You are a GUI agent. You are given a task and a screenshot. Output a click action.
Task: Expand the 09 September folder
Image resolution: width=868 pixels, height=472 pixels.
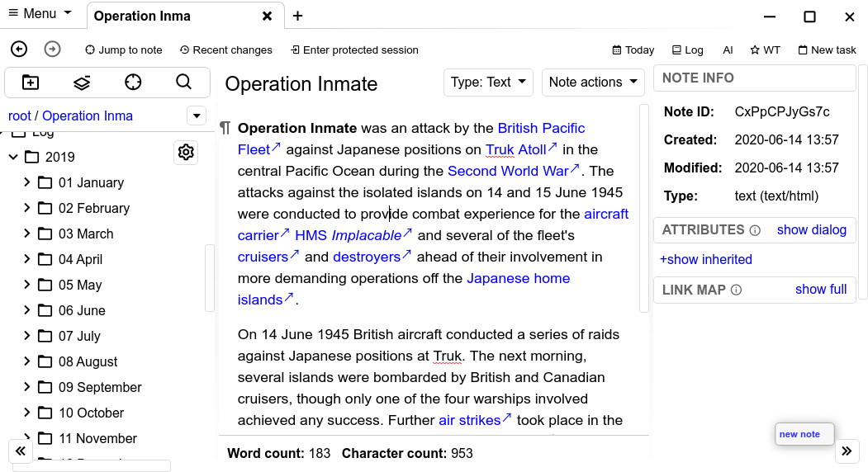click(x=26, y=386)
